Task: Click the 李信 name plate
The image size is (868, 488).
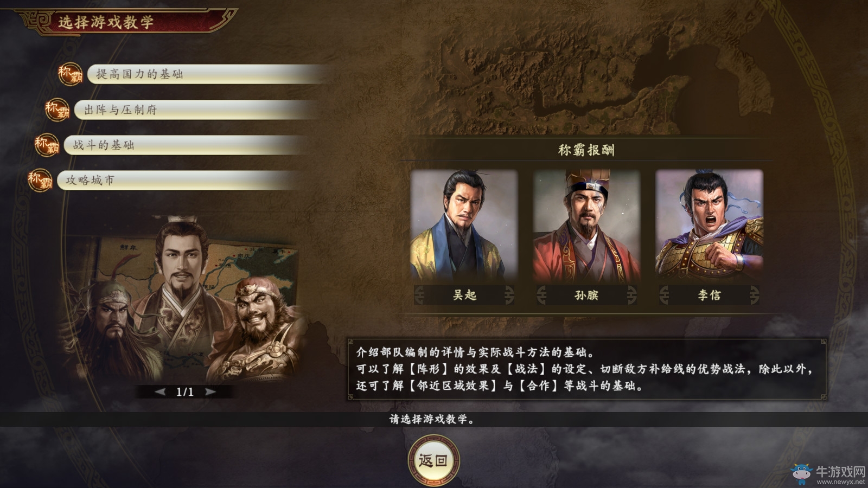Action: [709, 295]
